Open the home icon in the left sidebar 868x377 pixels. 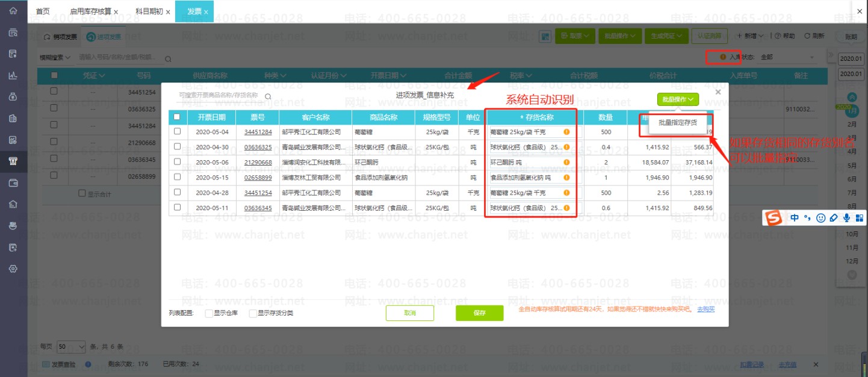[13, 11]
